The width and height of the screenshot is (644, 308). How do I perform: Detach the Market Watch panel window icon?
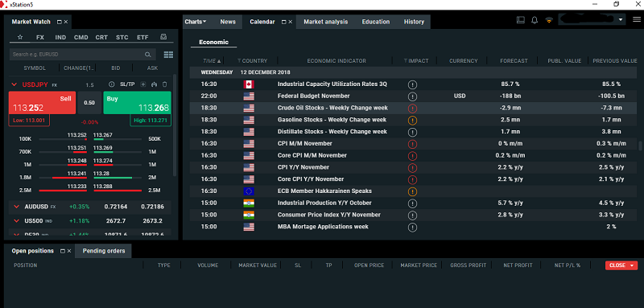click(59, 22)
